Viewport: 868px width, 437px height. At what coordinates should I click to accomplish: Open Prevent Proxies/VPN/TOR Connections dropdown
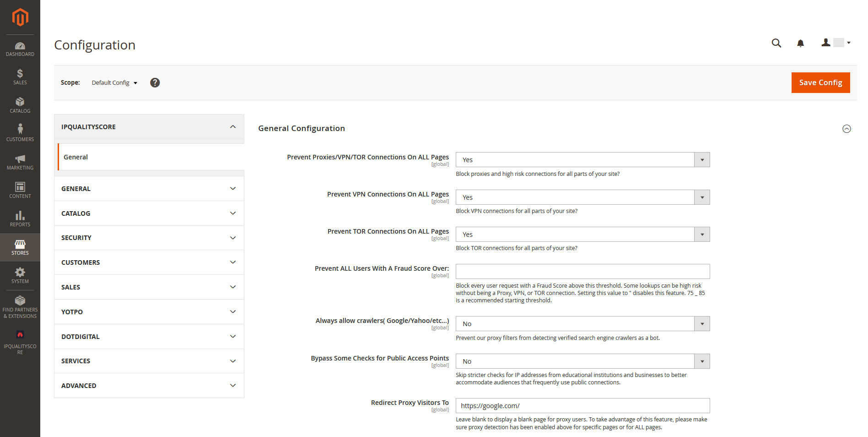pos(582,160)
